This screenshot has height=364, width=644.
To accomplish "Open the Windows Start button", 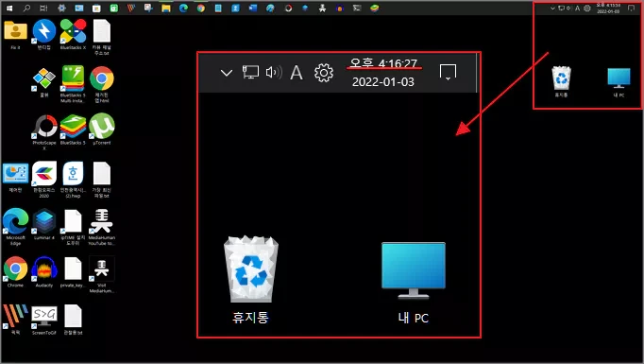I will click(9, 8).
